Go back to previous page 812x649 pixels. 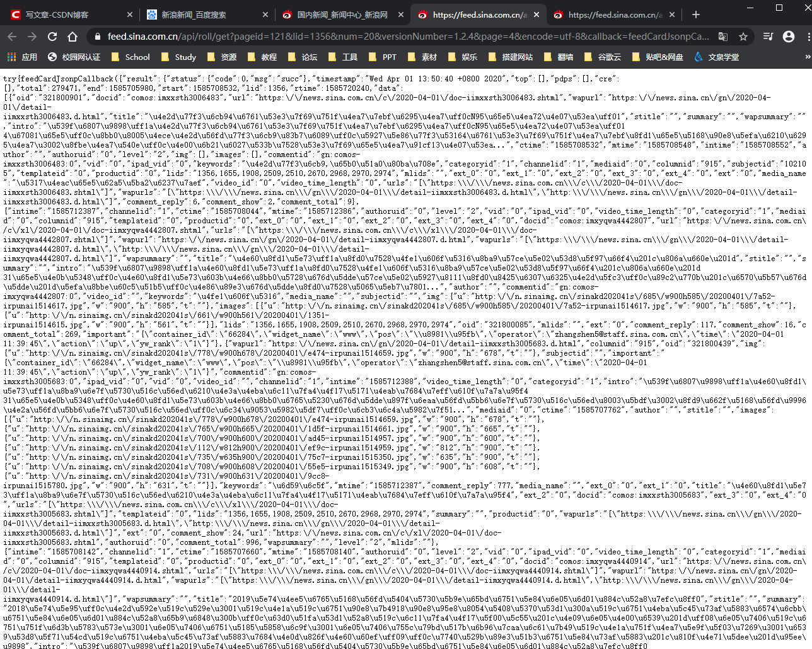tap(12, 37)
